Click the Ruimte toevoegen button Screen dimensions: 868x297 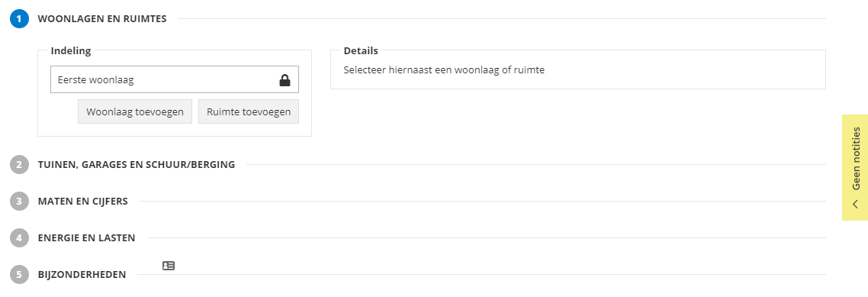(x=249, y=112)
